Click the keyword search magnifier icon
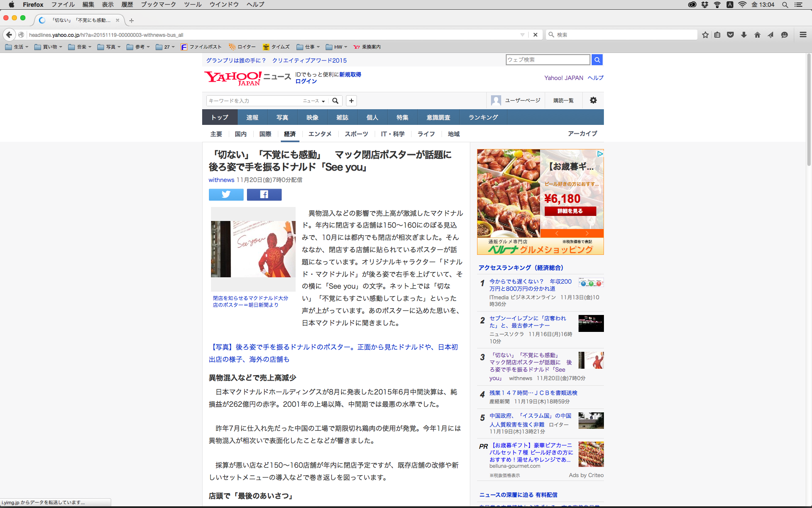The height and width of the screenshot is (508, 812). [335, 101]
